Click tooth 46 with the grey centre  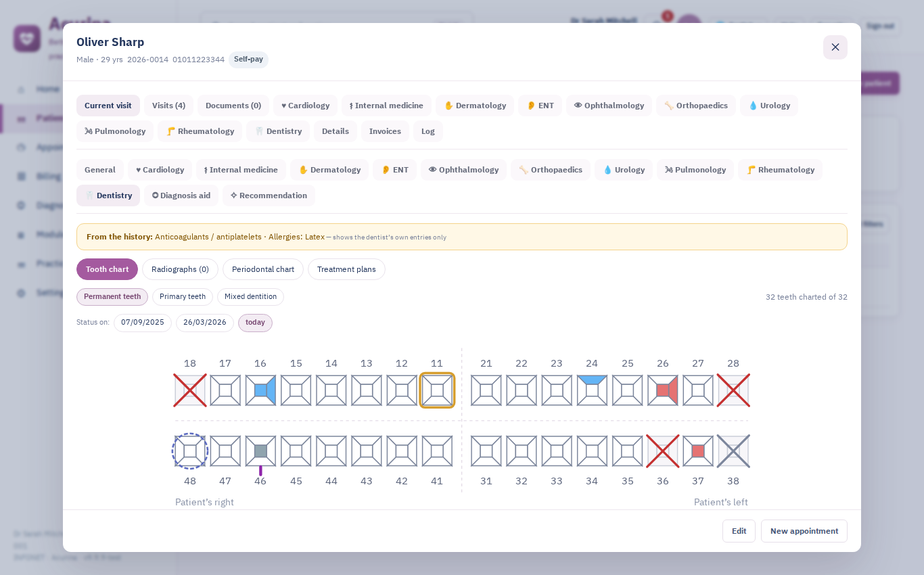pos(260,451)
